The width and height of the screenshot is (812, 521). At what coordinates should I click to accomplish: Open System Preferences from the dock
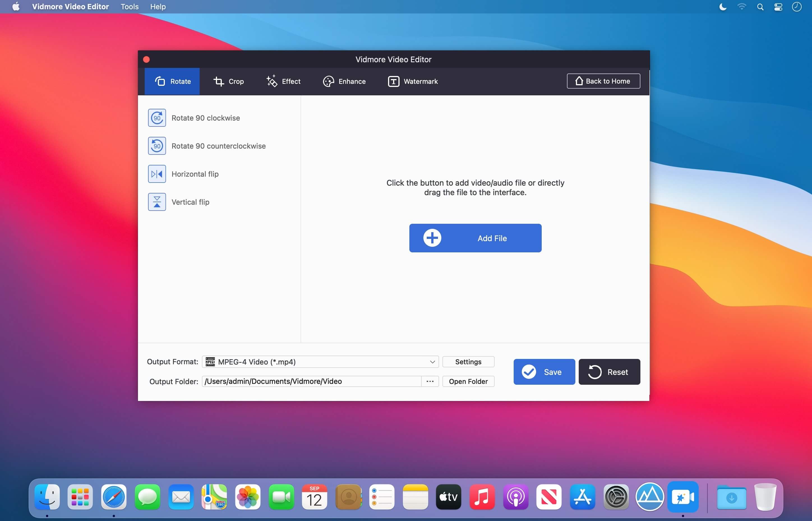tap(616, 497)
